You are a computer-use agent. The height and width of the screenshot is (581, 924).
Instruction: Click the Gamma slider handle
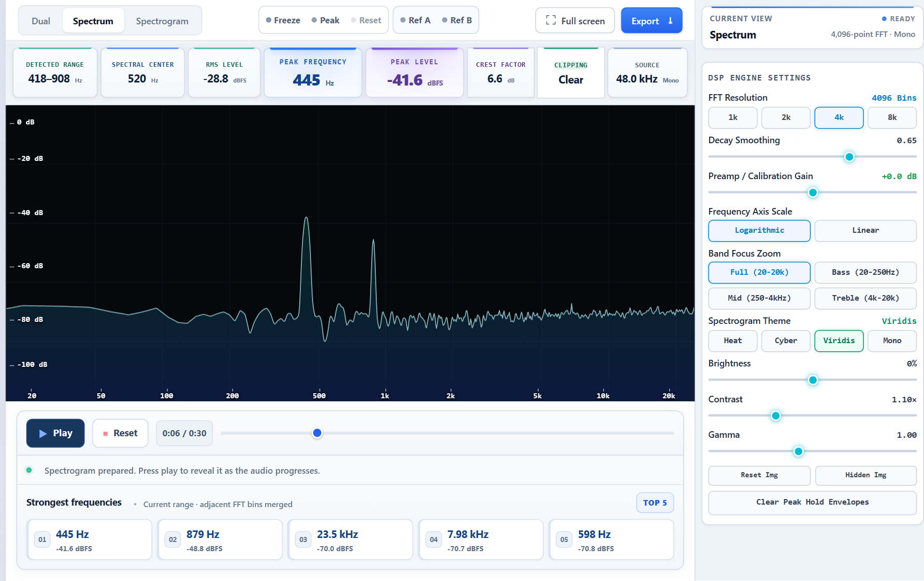[798, 451]
